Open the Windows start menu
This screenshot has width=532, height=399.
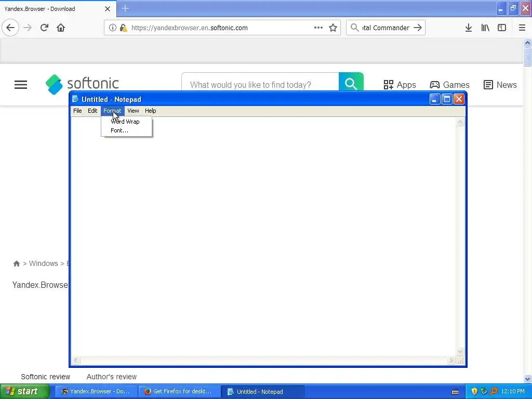pos(25,391)
